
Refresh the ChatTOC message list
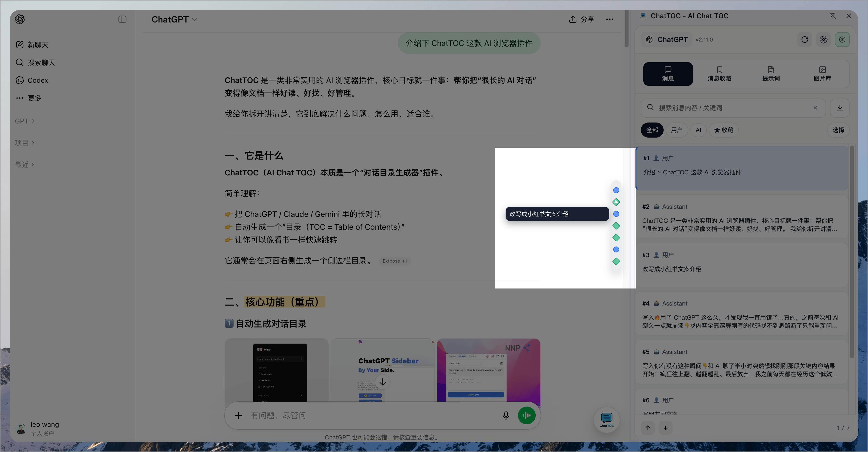point(805,40)
